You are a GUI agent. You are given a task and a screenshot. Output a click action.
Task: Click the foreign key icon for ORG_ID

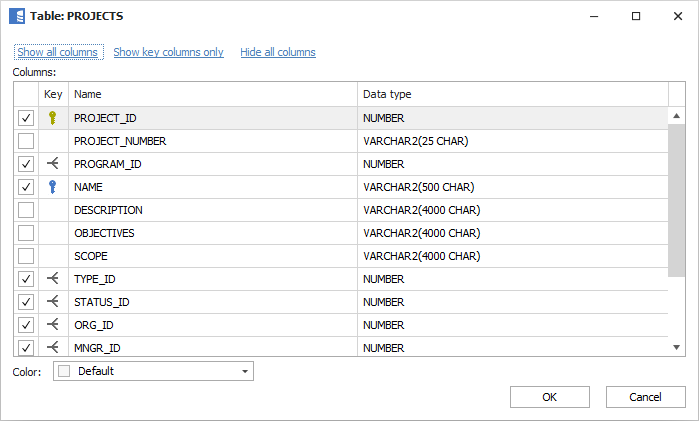(53, 325)
